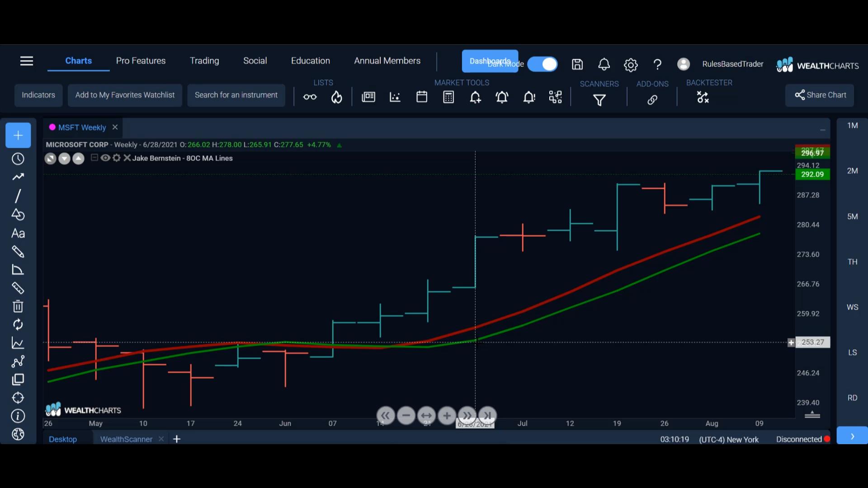
Task: Open the hamburger main menu
Action: coord(27,61)
